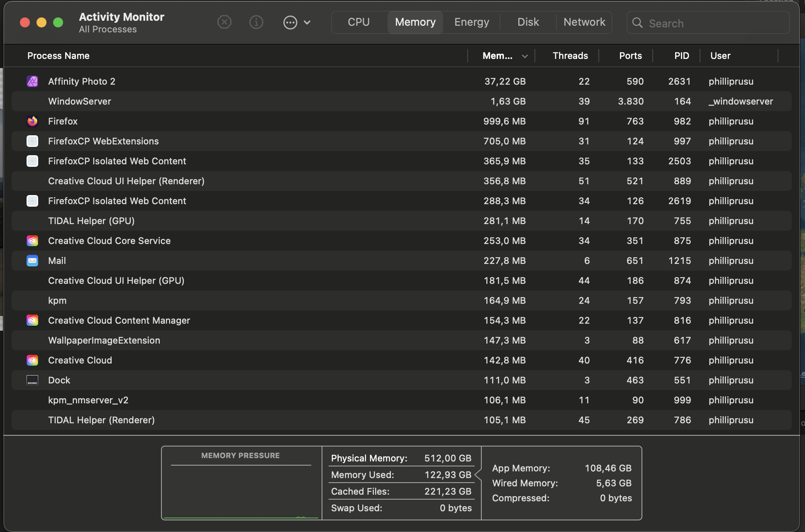Click the Mail thread count 6
Image resolution: width=805 pixels, height=532 pixels.
click(587, 261)
